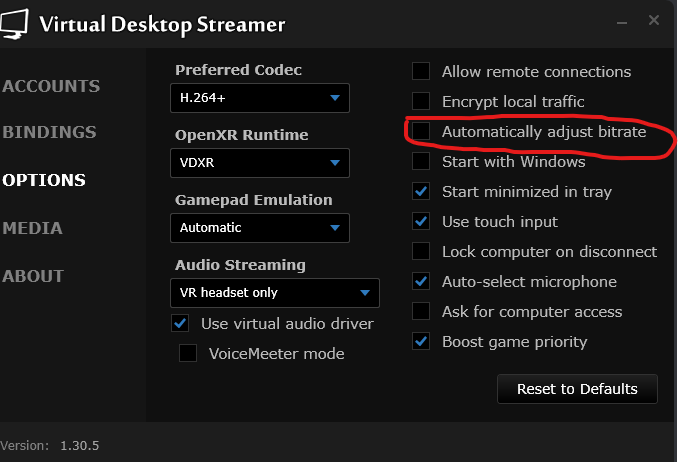
Task: Uncheck Start minimized in tray
Action: coord(422,191)
